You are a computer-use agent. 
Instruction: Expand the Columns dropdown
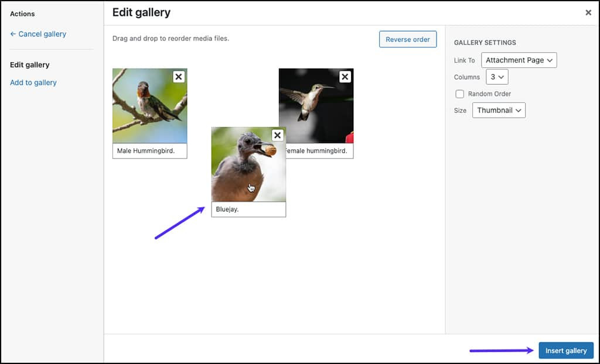(x=498, y=77)
